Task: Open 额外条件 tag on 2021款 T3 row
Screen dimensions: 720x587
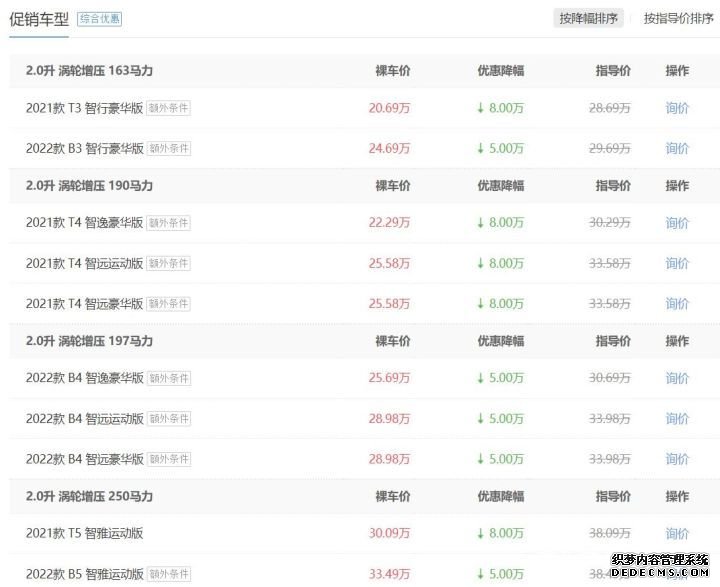Action: 169,108
